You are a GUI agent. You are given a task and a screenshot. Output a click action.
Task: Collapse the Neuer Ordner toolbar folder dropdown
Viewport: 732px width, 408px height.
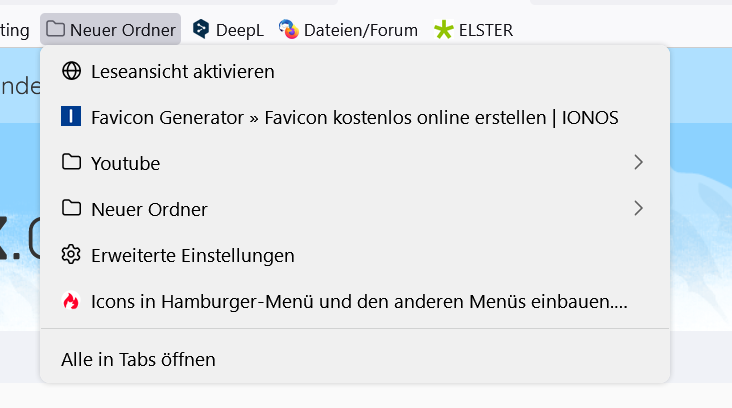click(x=111, y=30)
